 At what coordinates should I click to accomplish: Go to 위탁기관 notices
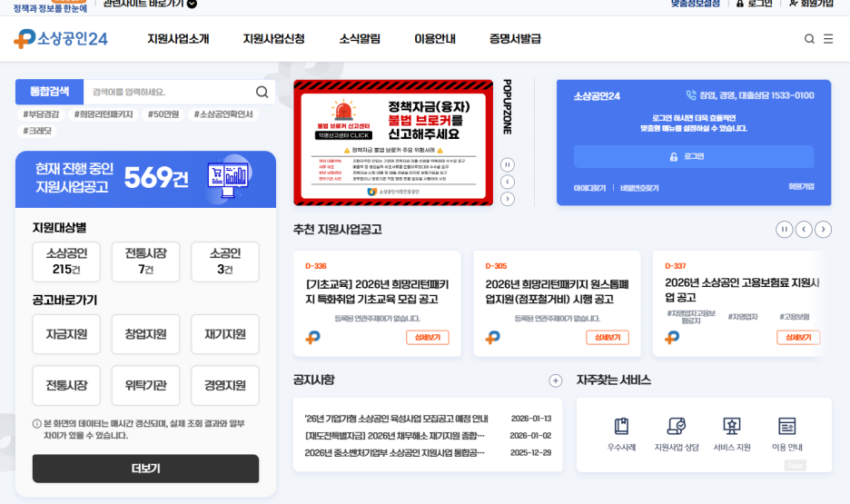click(145, 386)
